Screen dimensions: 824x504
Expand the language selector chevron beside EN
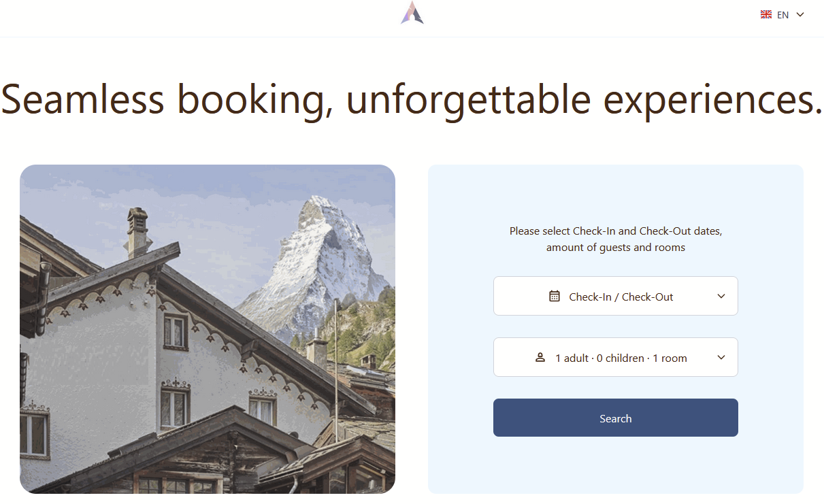(800, 14)
